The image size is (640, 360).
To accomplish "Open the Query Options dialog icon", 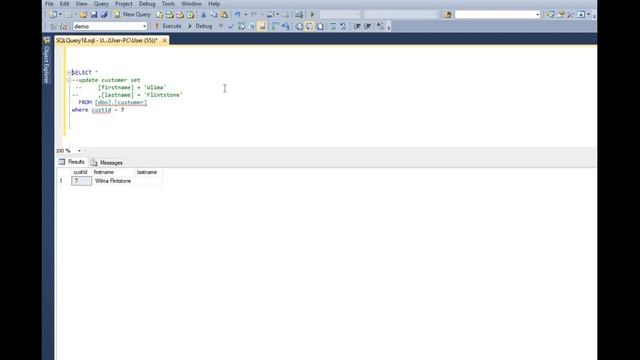I will (x=252, y=26).
